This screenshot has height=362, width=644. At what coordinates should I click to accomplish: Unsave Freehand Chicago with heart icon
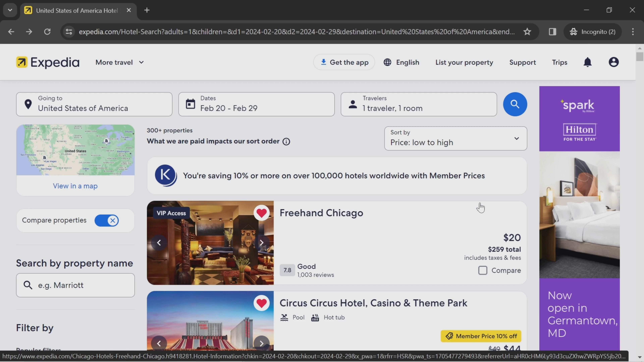pos(261,213)
